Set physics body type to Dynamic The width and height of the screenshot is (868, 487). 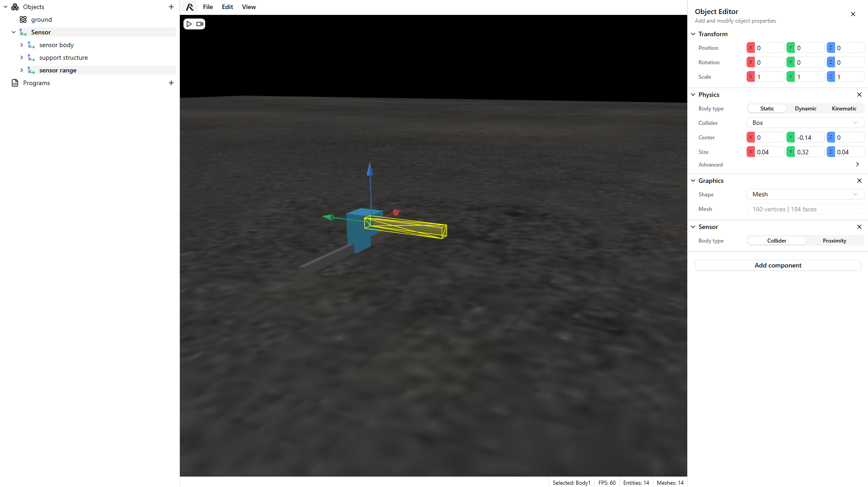(x=805, y=109)
